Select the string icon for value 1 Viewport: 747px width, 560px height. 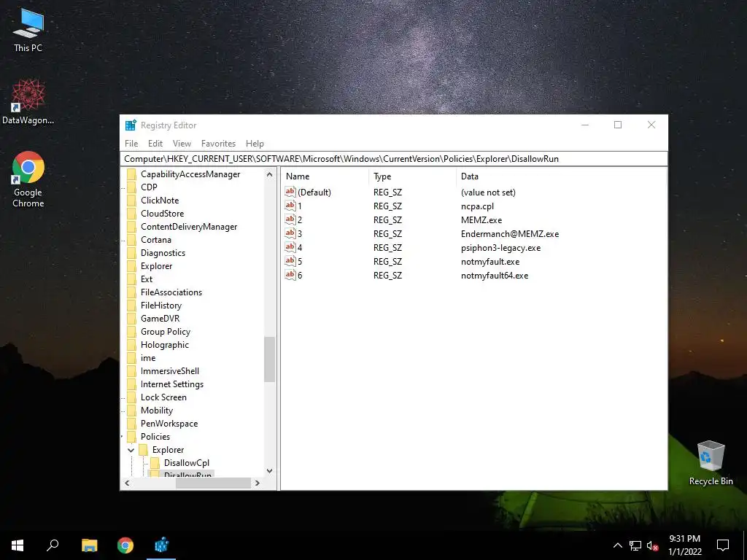290,206
